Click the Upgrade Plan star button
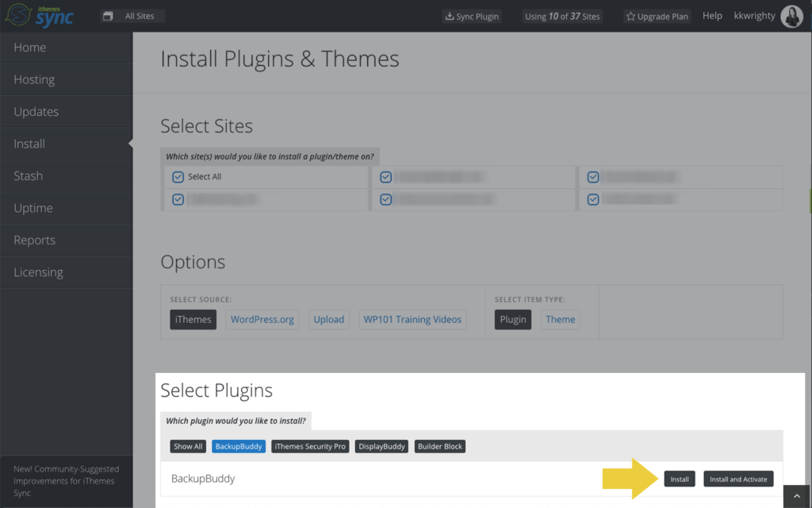 pos(657,17)
